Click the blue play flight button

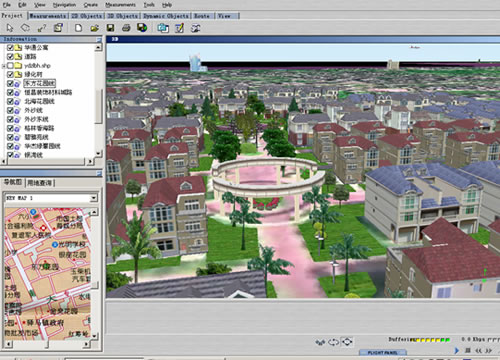(457, 350)
